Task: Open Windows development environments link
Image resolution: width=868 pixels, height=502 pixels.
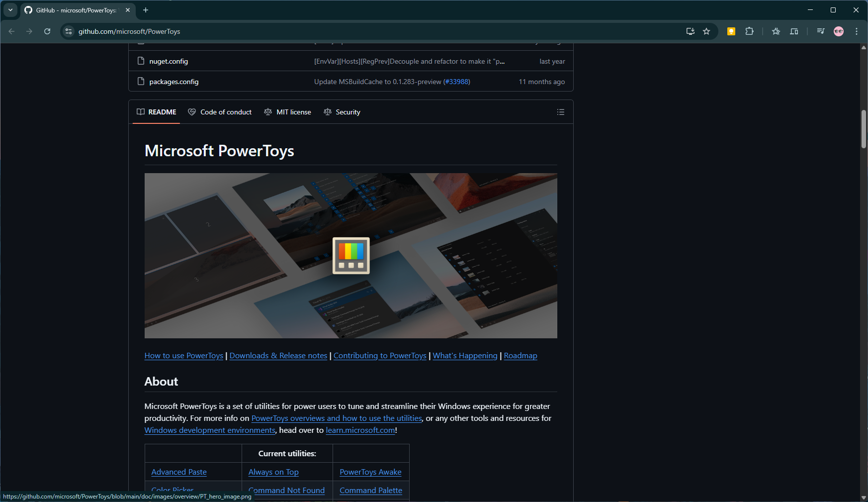Action: [210, 430]
